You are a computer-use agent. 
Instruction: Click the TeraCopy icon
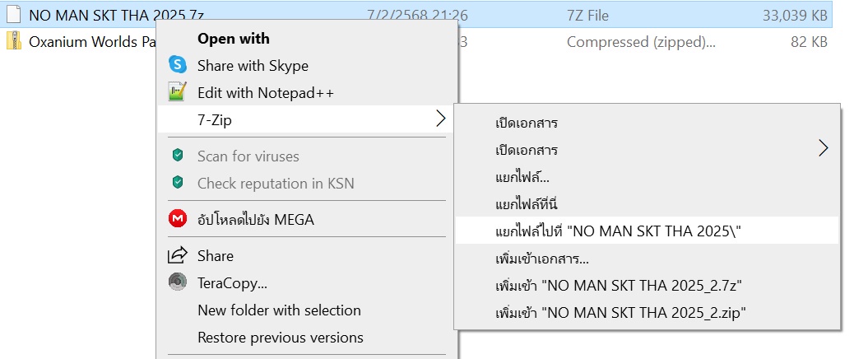177,282
